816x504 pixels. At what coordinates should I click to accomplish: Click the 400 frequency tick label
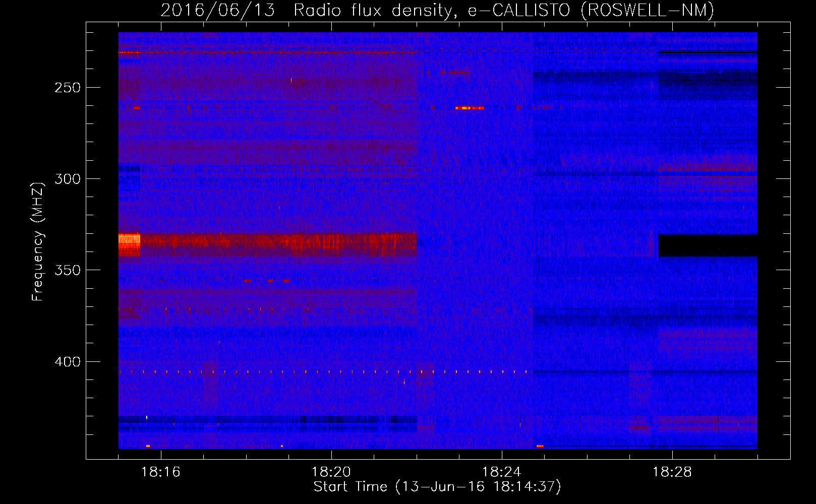click(68, 362)
